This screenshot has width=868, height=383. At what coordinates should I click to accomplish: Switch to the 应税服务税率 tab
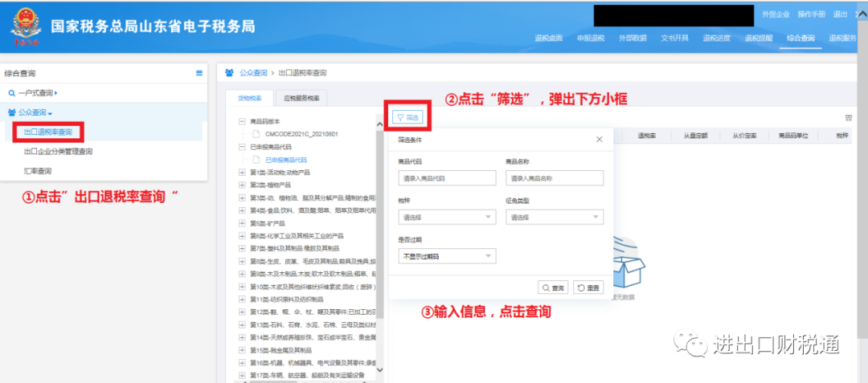coord(301,99)
